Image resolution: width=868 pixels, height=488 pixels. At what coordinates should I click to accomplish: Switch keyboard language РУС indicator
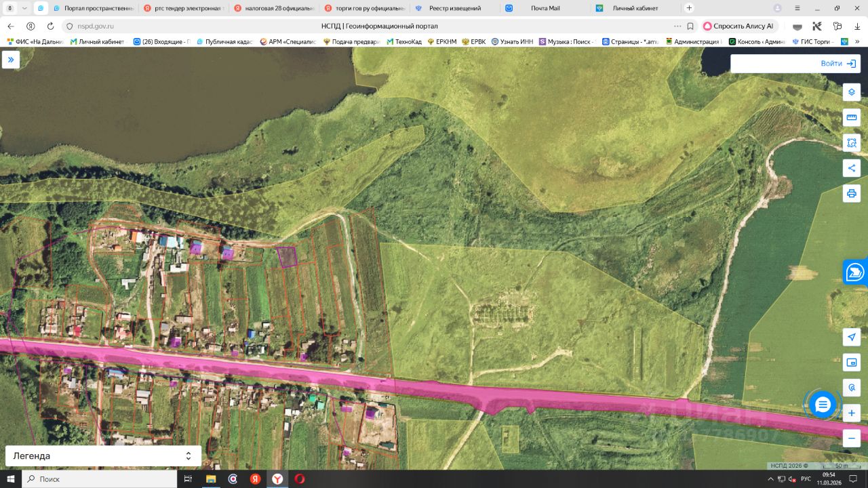(x=806, y=479)
